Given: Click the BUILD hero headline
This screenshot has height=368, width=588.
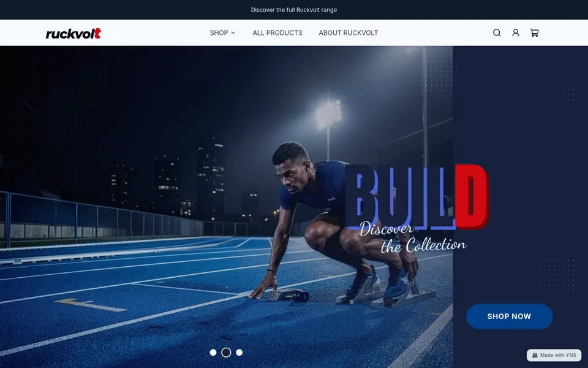Looking at the screenshot, I should pyautogui.click(x=417, y=196).
